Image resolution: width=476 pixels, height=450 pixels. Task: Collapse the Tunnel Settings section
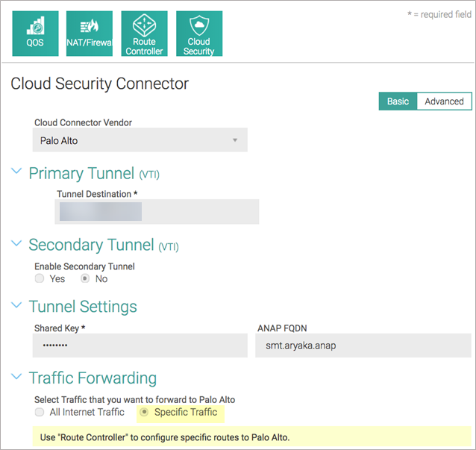pyautogui.click(x=16, y=306)
